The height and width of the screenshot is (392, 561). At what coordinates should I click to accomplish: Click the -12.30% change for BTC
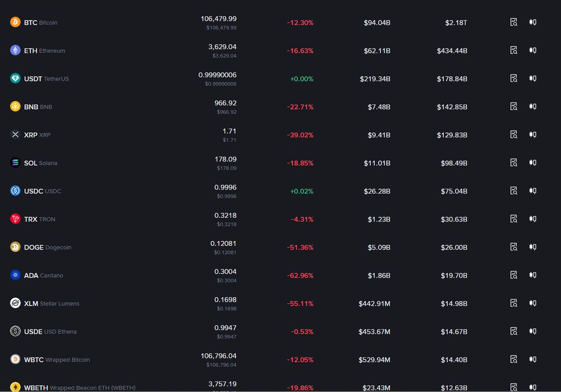300,22
